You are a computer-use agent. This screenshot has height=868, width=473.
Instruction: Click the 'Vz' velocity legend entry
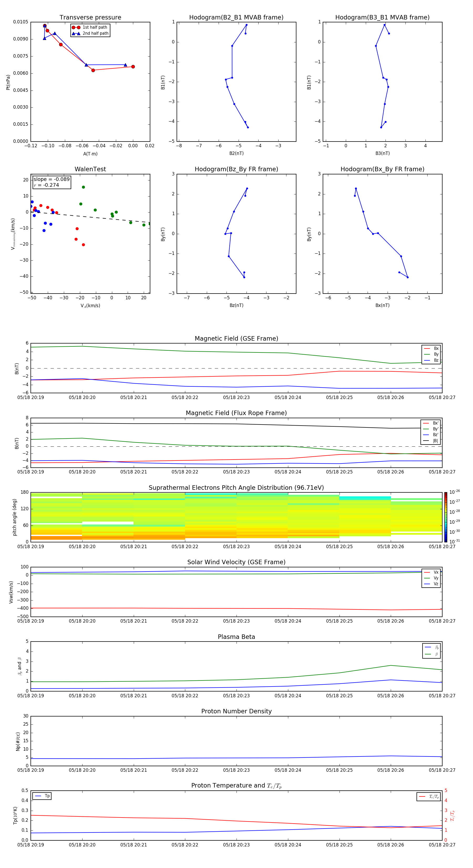(431, 584)
